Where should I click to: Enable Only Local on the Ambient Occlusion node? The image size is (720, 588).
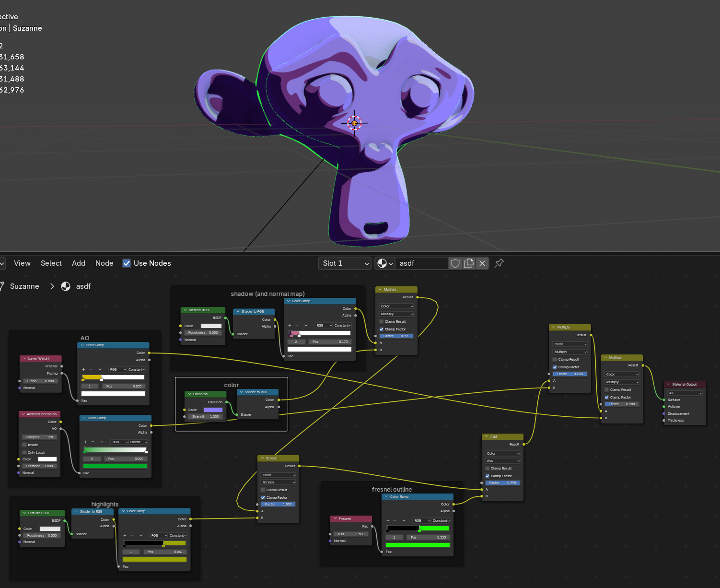(24, 452)
